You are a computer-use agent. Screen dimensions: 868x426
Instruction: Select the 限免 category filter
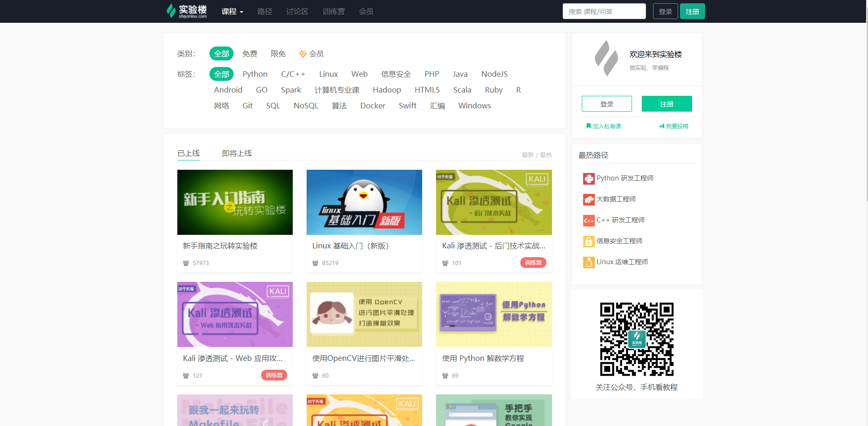click(x=278, y=53)
